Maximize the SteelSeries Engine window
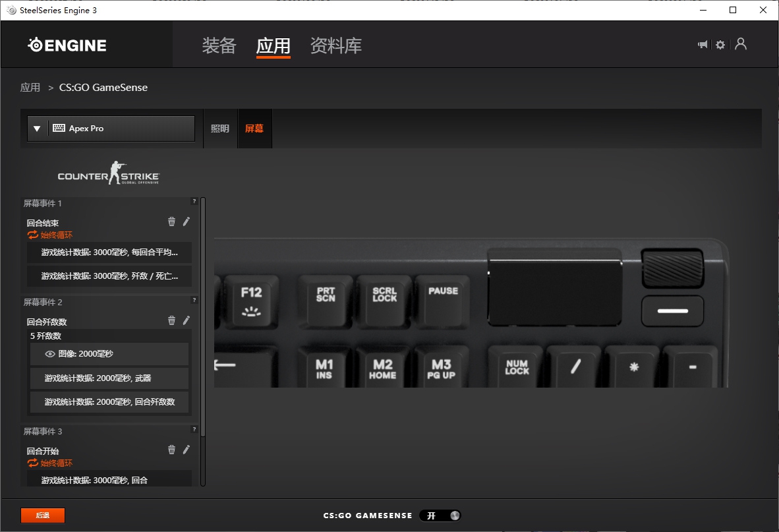Image resolution: width=779 pixels, height=532 pixels. [x=733, y=10]
